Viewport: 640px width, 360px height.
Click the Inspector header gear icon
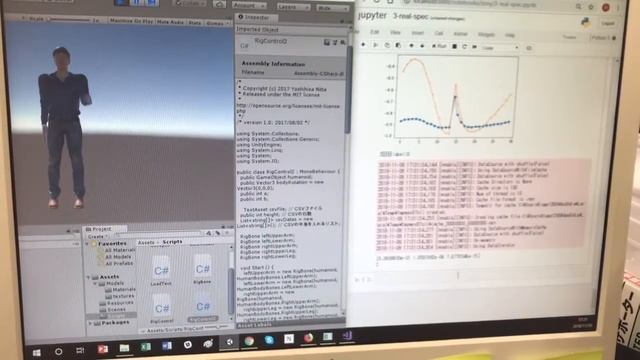(x=343, y=42)
